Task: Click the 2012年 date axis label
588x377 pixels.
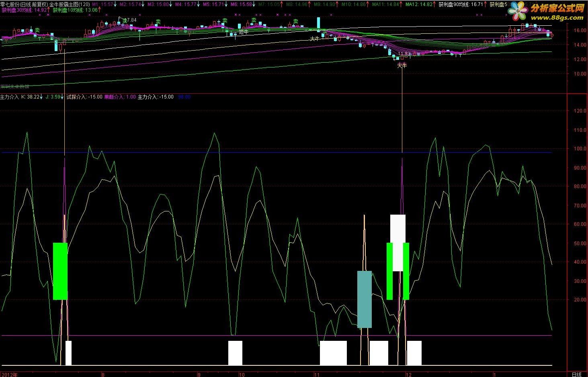Action: [9, 374]
